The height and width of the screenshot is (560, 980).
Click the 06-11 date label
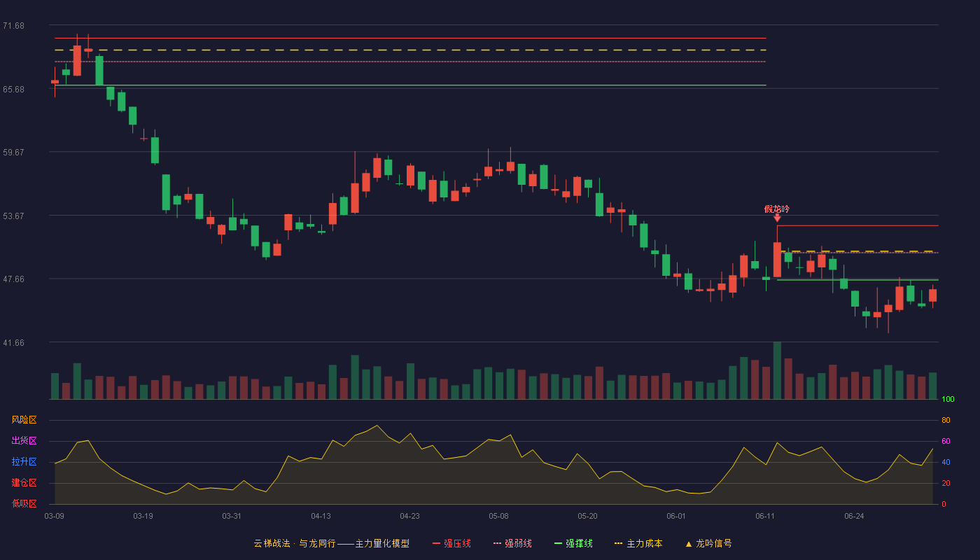coord(765,516)
